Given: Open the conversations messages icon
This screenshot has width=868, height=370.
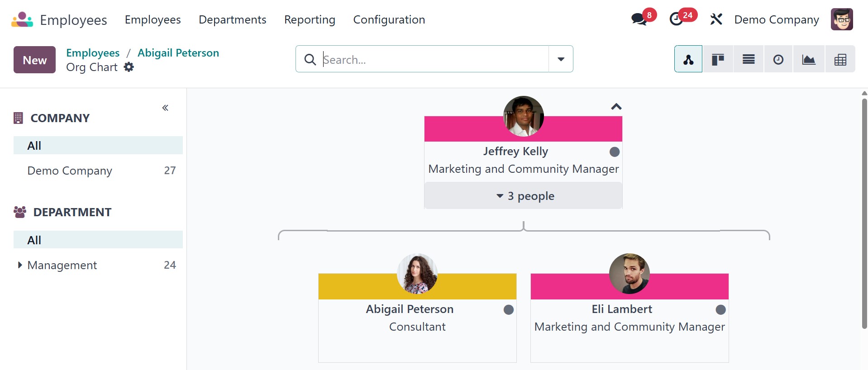Looking at the screenshot, I should pyautogui.click(x=639, y=19).
